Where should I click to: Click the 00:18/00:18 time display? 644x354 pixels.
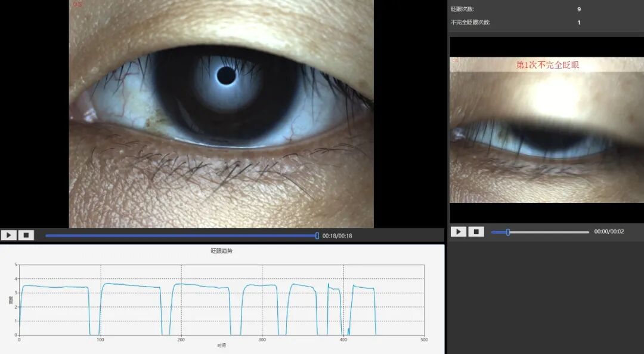(338, 235)
